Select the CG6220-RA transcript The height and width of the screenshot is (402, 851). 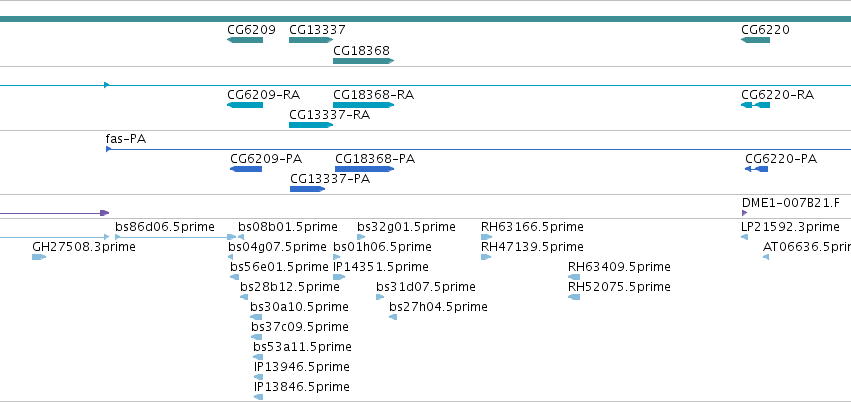coord(755,105)
